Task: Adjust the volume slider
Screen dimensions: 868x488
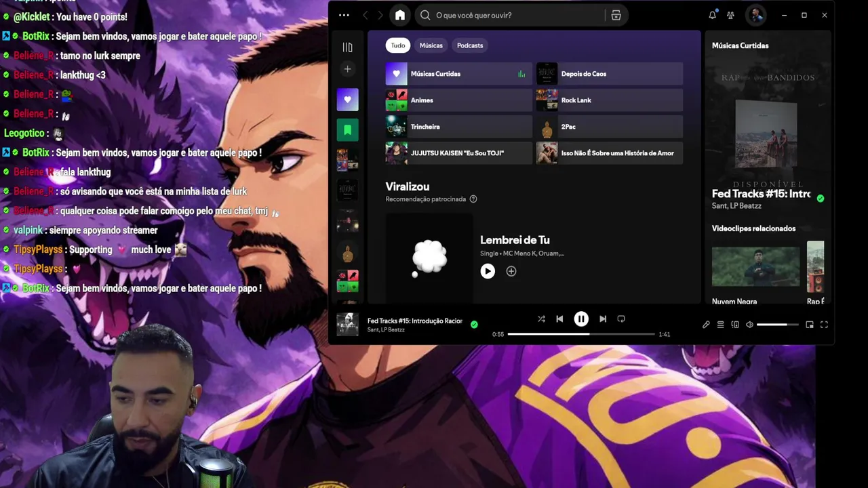Action: 777,325
